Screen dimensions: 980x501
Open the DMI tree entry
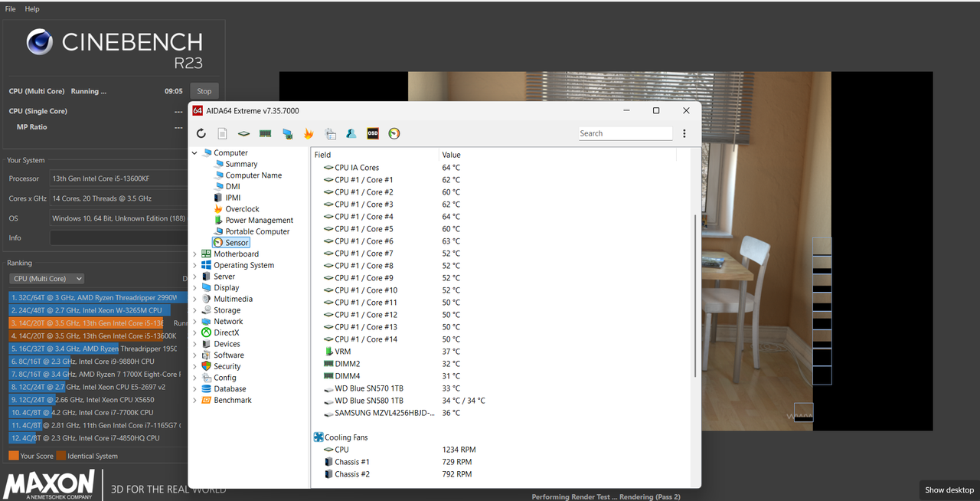[x=233, y=186]
